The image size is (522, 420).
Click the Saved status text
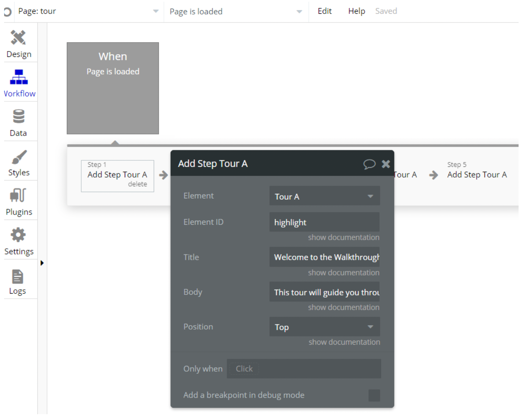coord(386,11)
